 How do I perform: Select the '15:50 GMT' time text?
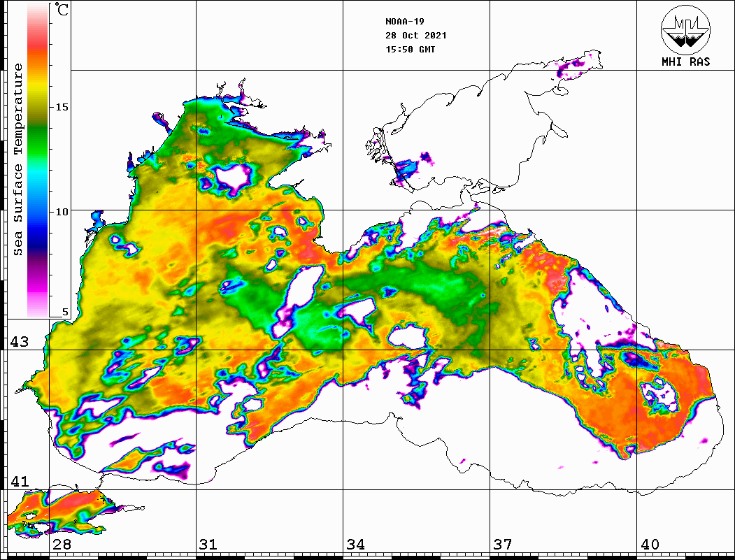point(410,50)
